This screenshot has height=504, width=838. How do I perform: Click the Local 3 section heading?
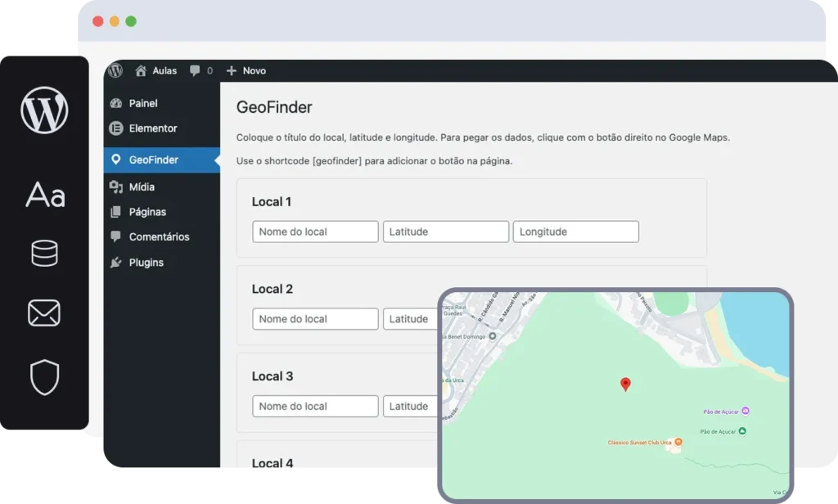273,376
